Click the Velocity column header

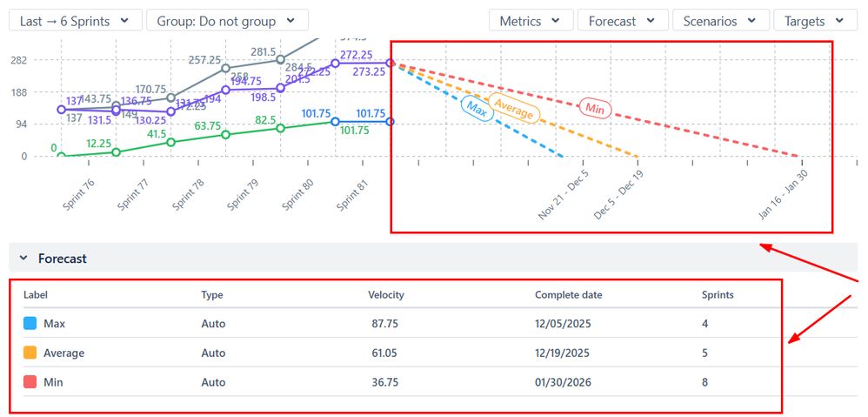tap(385, 295)
